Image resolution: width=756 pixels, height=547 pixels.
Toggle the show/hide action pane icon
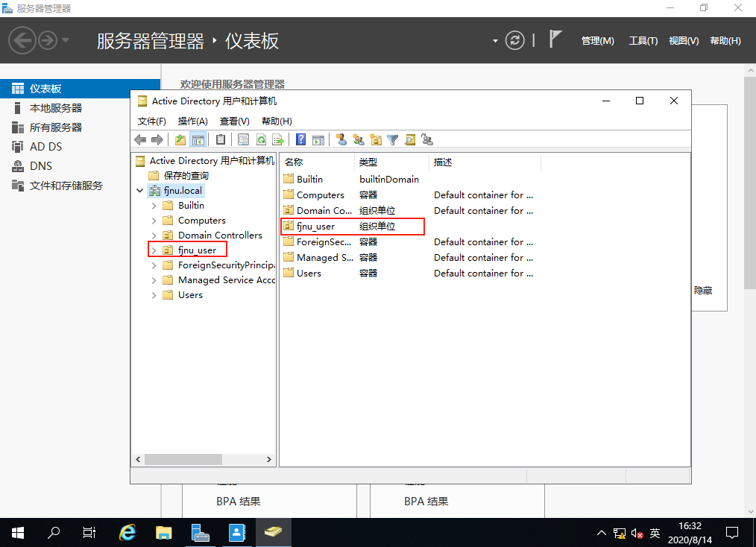pyautogui.click(x=318, y=140)
